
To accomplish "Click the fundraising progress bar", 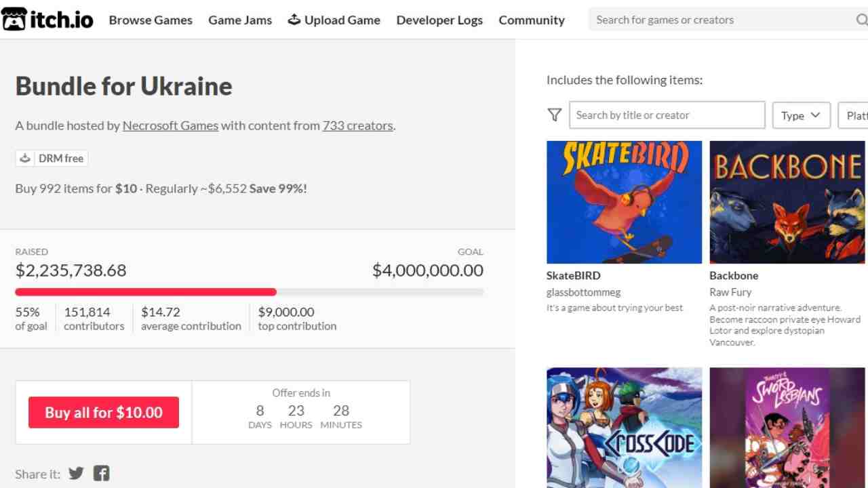I will click(x=249, y=292).
